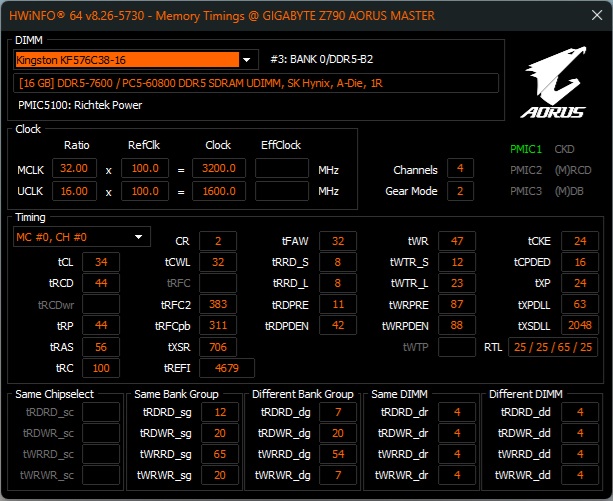Click the tRDPRE value 11
This screenshot has height=501, width=613.
pyautogui.click(x=338, y=304)
